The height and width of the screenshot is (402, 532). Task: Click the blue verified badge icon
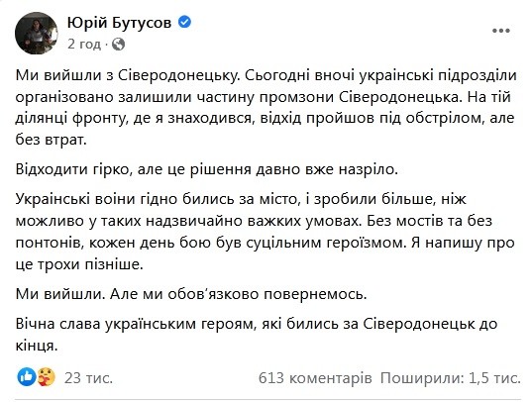click(x=184, y=22)
